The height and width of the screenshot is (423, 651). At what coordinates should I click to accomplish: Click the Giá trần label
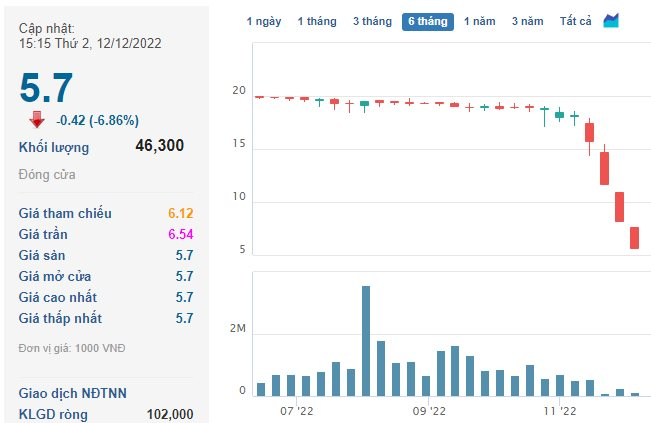click(43, 235)
